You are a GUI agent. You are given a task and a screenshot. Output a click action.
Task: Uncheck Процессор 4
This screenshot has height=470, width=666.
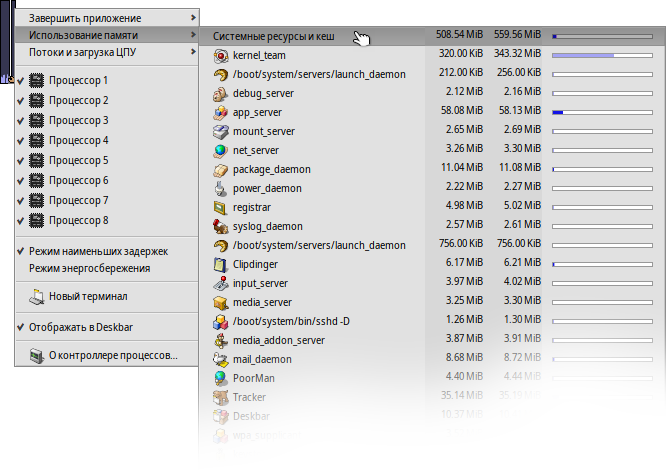(x=107, y=141)
